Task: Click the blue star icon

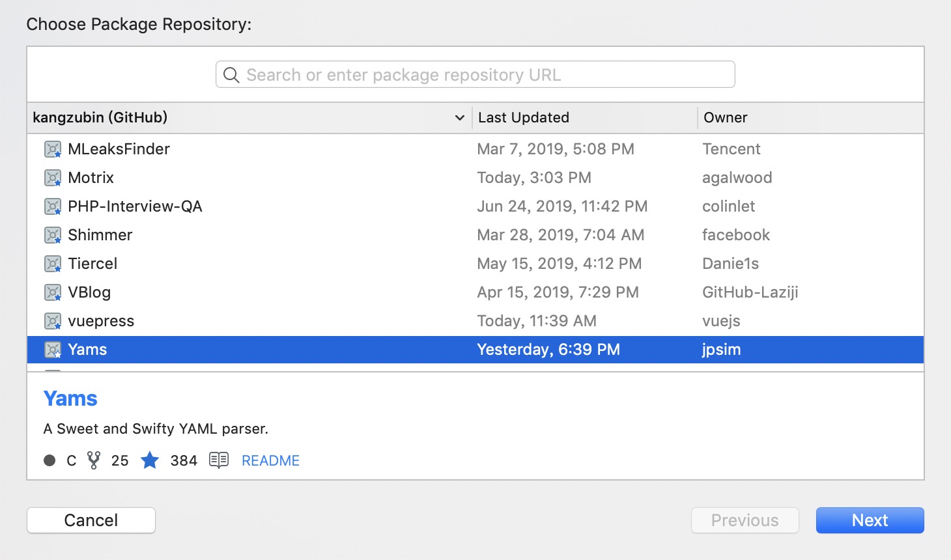Action: pyautogui.click(x=150, y=460)
